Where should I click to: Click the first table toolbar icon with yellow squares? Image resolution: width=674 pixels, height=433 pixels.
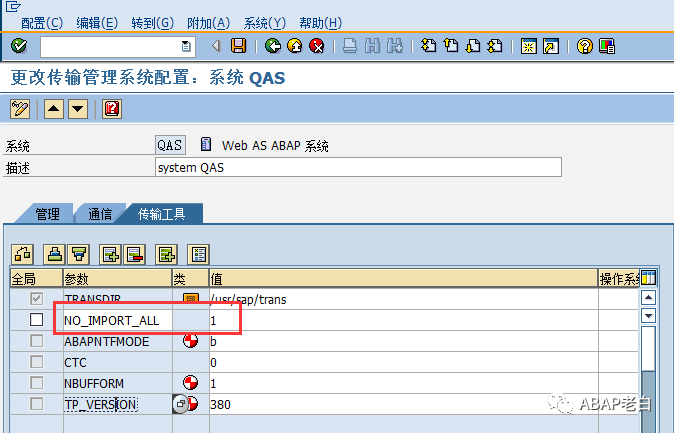(22, 254)
